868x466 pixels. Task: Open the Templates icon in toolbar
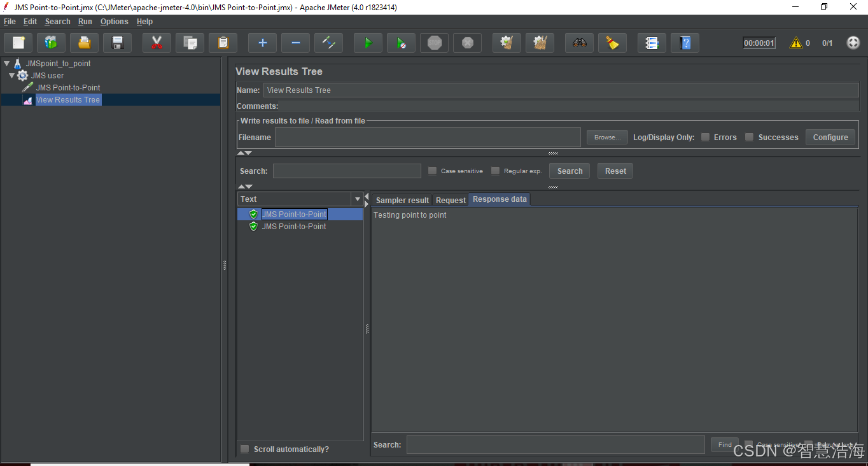52,43
